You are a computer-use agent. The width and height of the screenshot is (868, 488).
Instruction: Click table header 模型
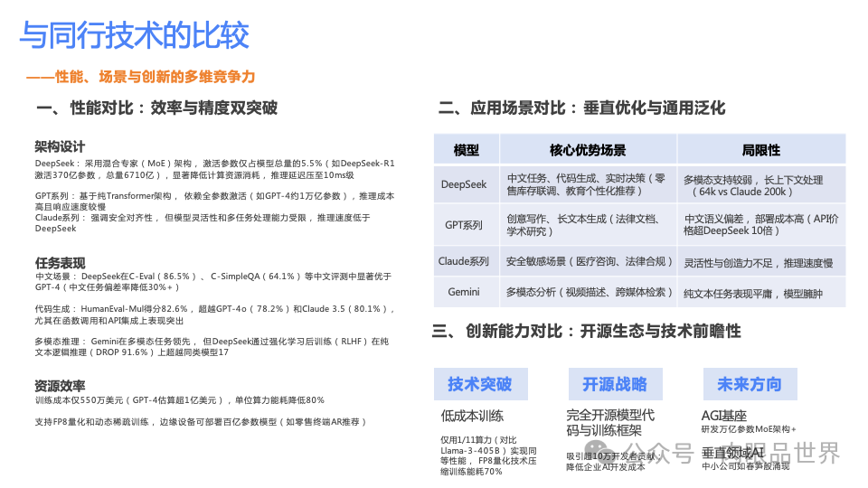467,150
